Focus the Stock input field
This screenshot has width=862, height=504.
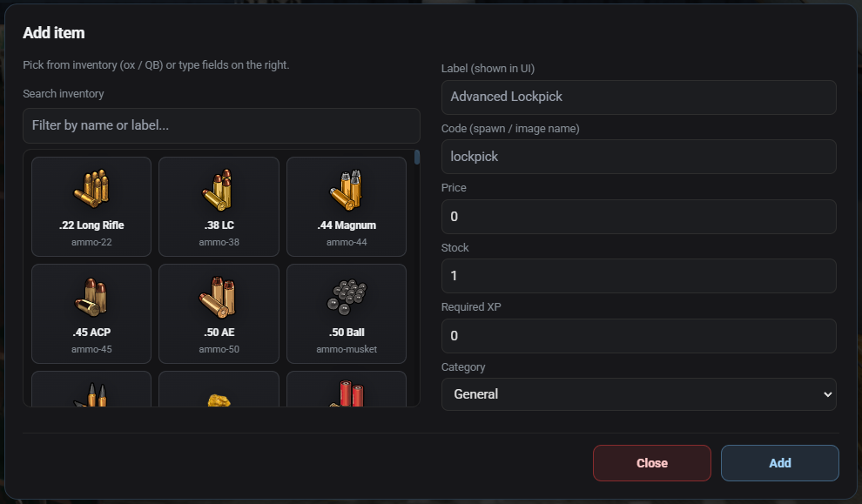click(639, 276)
